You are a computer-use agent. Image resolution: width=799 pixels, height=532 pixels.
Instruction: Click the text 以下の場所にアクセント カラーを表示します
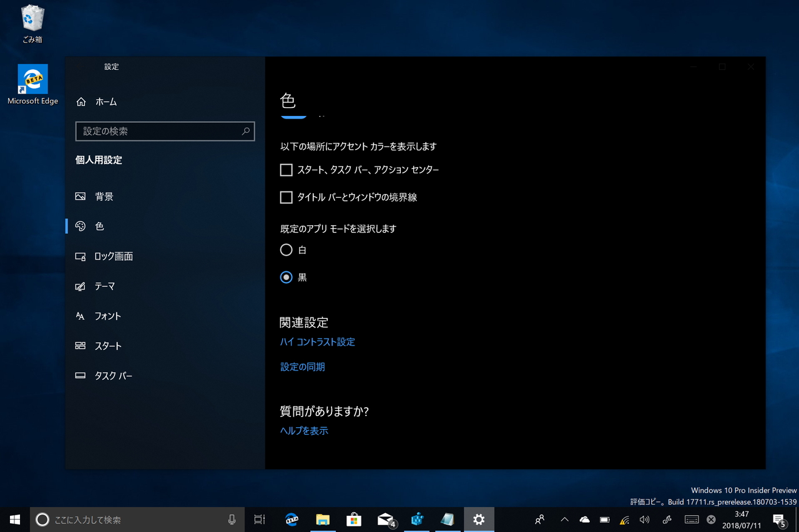[358, 147]
